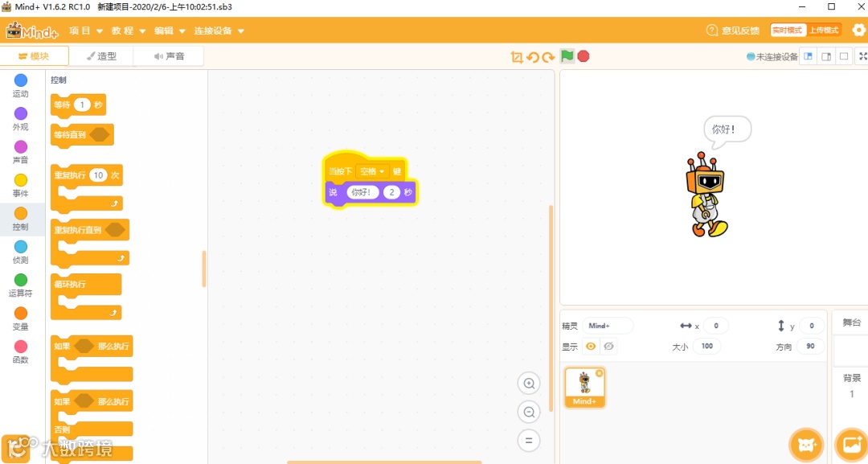The height and width of the screenshot is (464, 868).
Task: Select the Mind+ sprite thumbnail
Action: tap(584, 387)
